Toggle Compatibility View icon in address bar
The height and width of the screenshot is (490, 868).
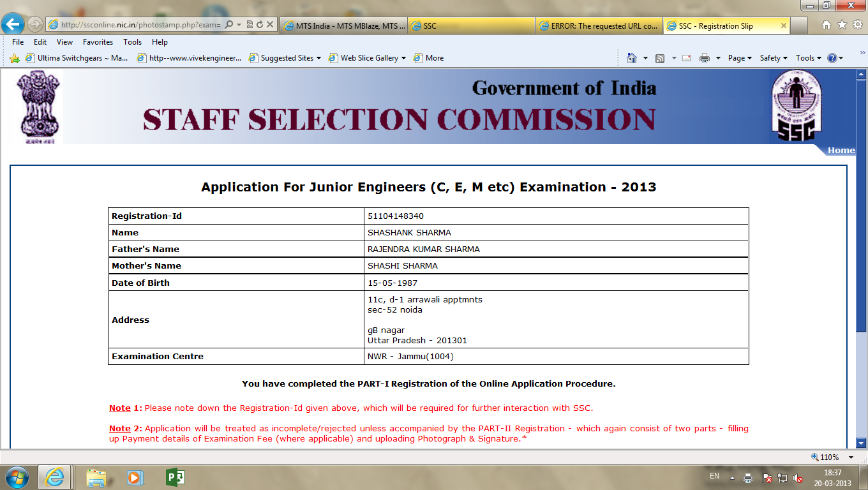point(250,25)
